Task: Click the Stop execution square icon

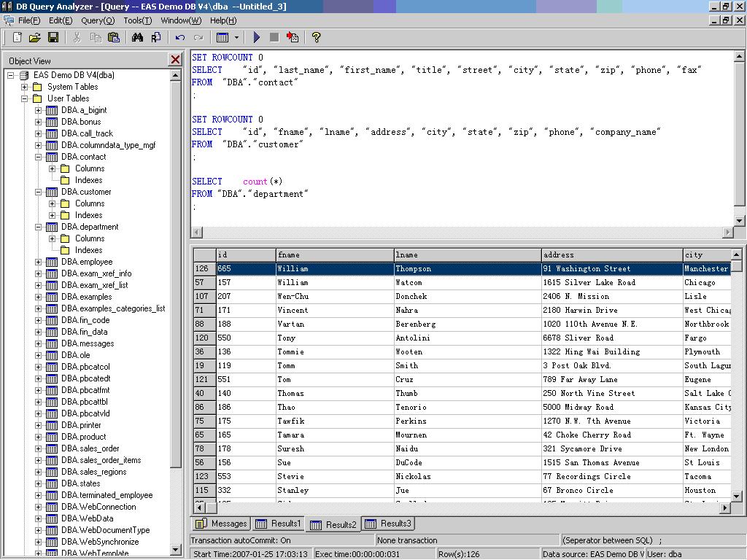Action: (x=274, y=37)
